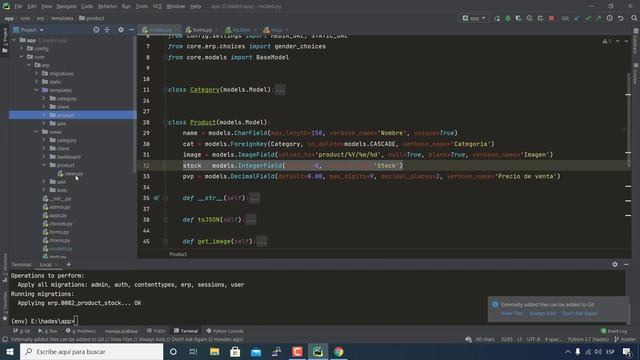
Task: Click Product breadcrumb below the editor
Action: pos(178,254)
